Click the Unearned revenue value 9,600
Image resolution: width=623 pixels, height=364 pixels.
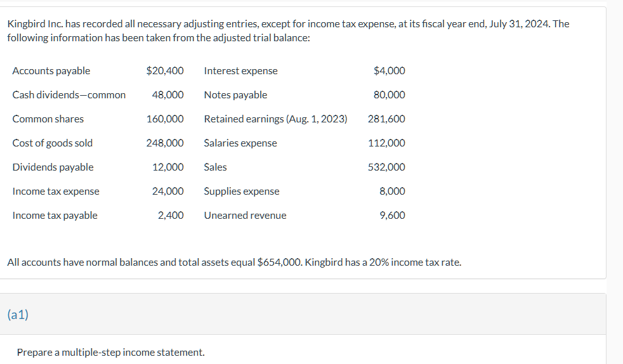[x=392, y=216]
